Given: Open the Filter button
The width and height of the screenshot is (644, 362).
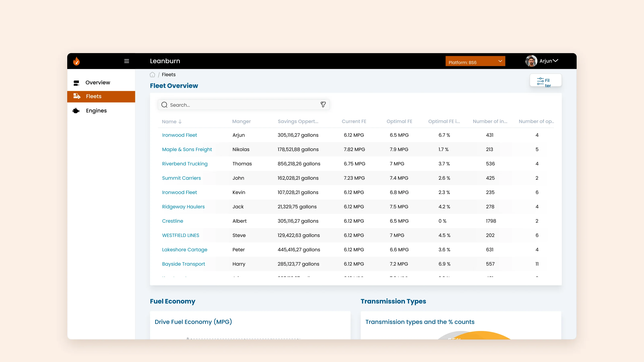Looking at the screenshot, I should 546,80.
